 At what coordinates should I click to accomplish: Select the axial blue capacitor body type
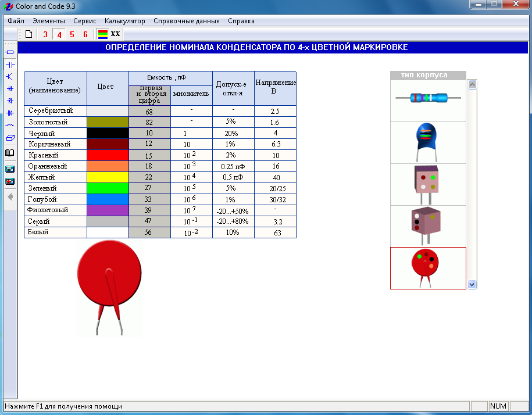[x=428, y=101]
